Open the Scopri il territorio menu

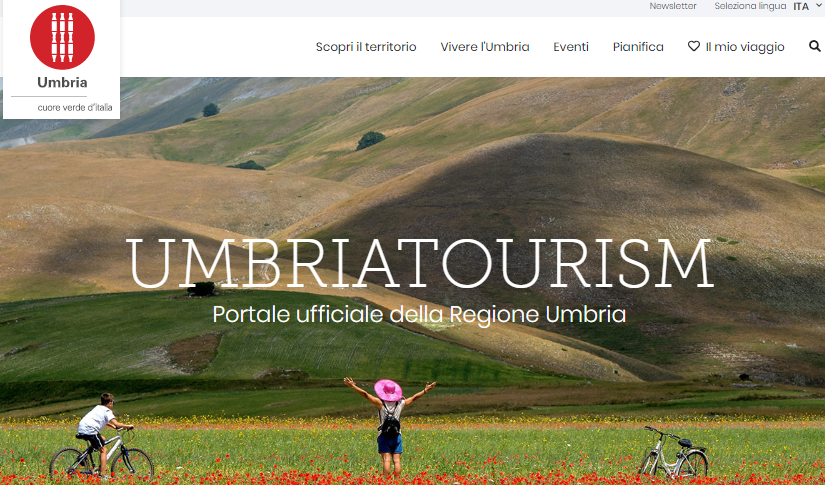coord(366,47)
